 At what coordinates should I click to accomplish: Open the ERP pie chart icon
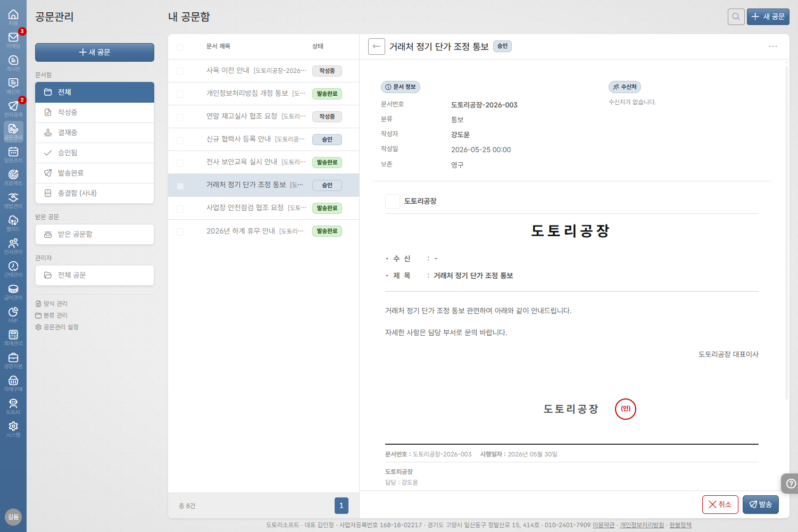click(x=13, y=314)
